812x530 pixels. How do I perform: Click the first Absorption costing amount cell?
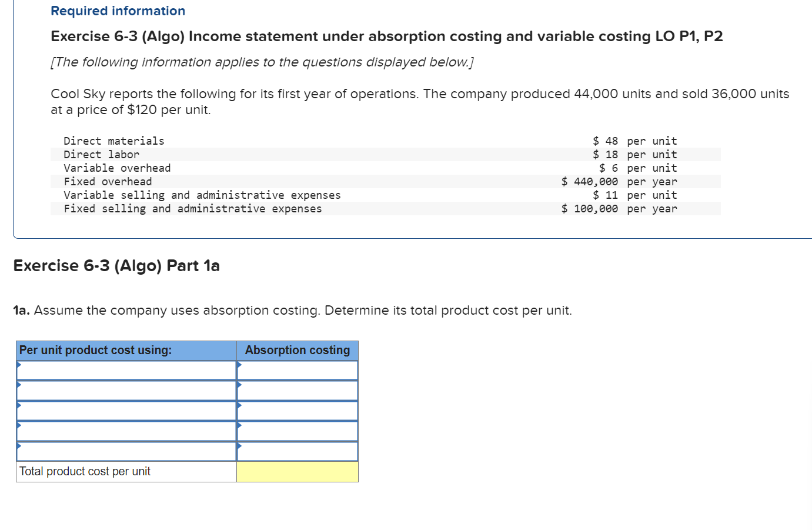click(x=297, y=370)
